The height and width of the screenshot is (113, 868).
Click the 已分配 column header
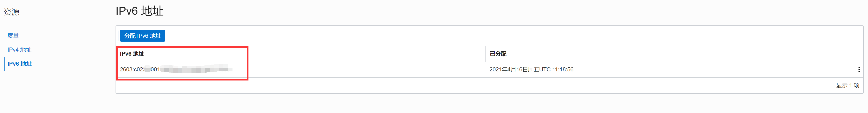coord(498,54)
